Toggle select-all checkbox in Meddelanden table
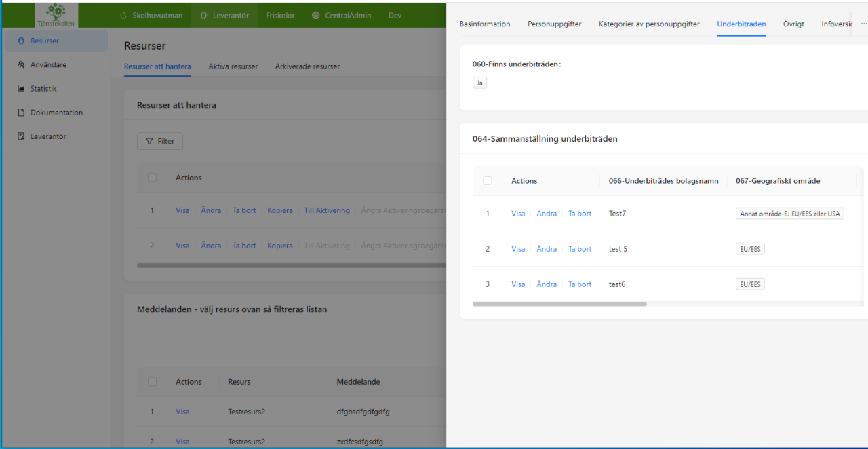The width and height of the screenshot is (868, 449). tap(152, 382)
